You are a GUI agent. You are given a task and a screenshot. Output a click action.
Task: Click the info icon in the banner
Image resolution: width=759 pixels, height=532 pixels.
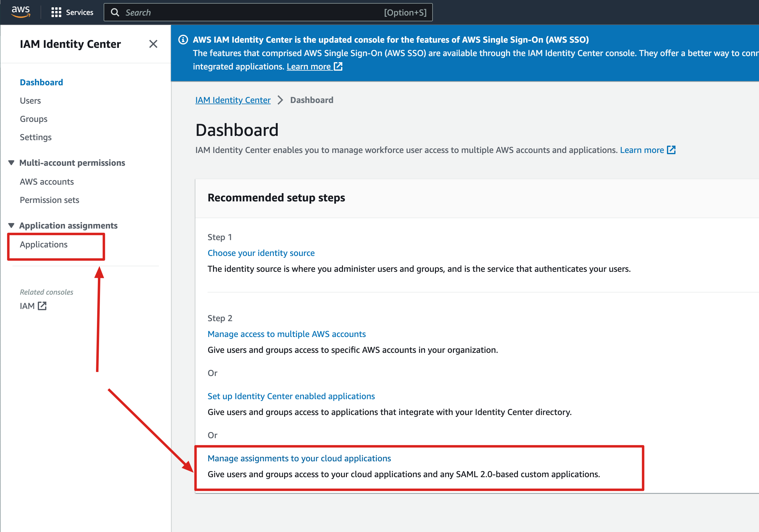point(183,40)
